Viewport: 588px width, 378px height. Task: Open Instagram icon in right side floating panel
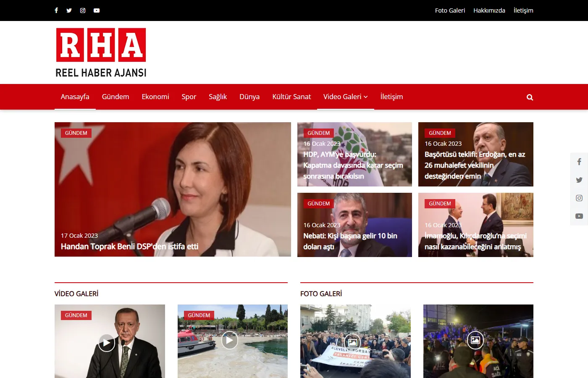(x=579, y=198)
